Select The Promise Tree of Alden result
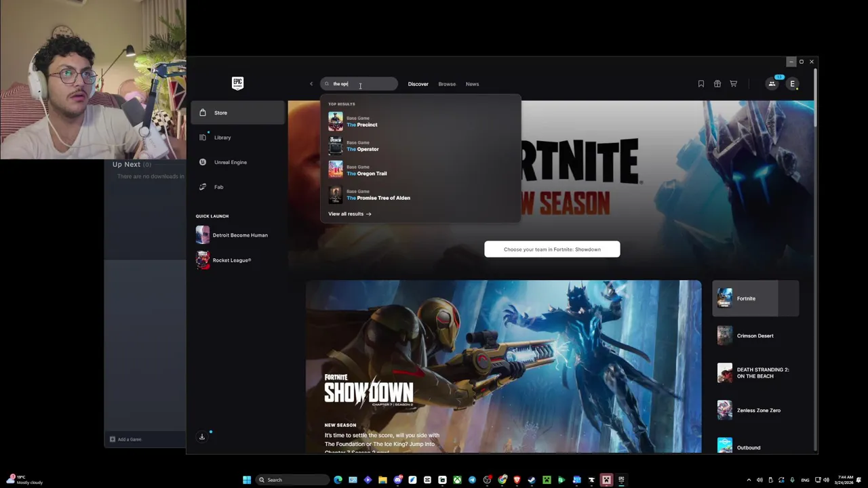Image resolution: width=868 pixels, height=488 pixels. tap(420, 195)
